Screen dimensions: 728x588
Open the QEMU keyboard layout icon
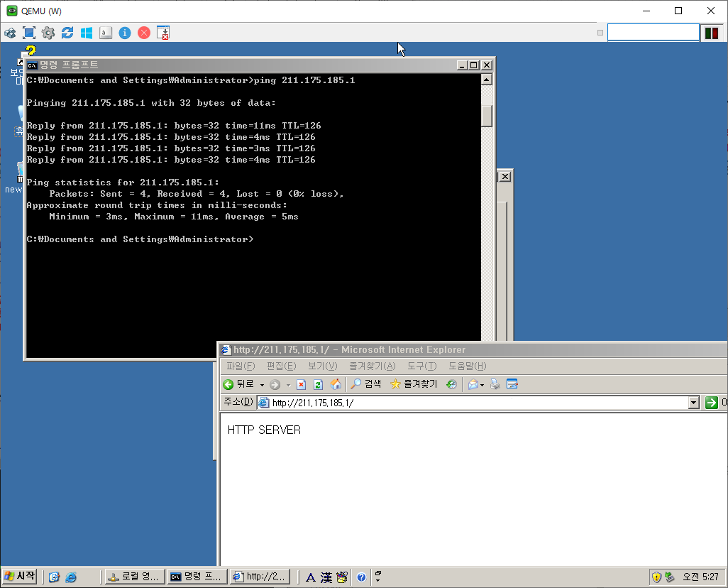(x=106, y=33)
